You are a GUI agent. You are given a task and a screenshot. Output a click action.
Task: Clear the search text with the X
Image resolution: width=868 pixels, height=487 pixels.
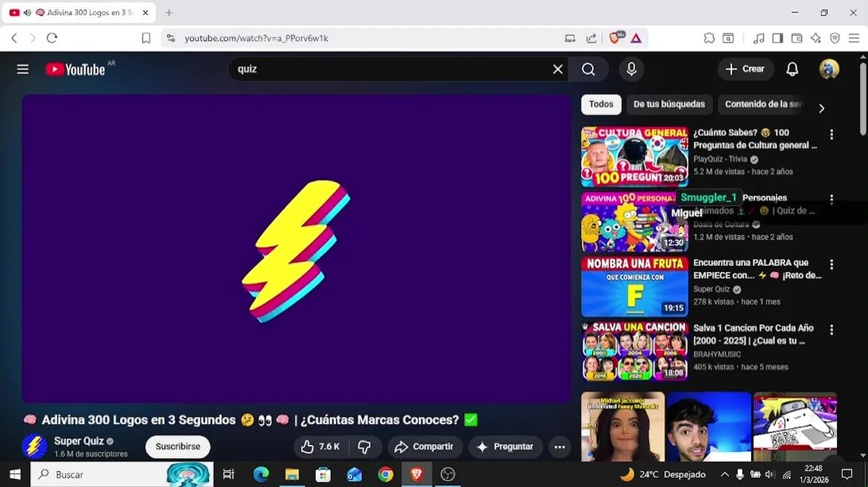(x=558, y=69)
